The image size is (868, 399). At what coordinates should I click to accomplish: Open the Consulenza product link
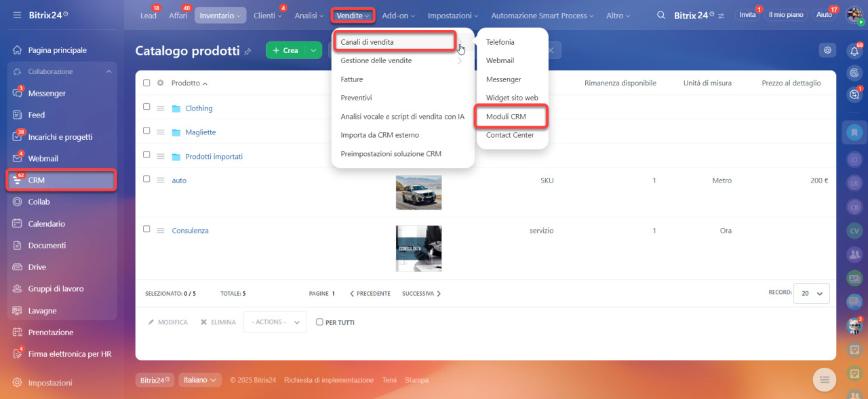click(x=190, y=231)
